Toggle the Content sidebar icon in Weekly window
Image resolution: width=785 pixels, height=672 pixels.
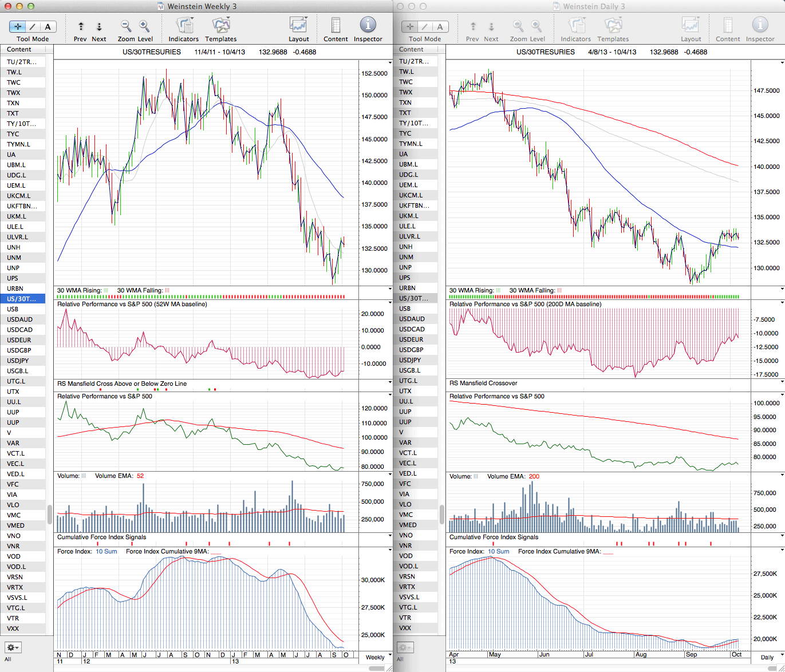336,26
